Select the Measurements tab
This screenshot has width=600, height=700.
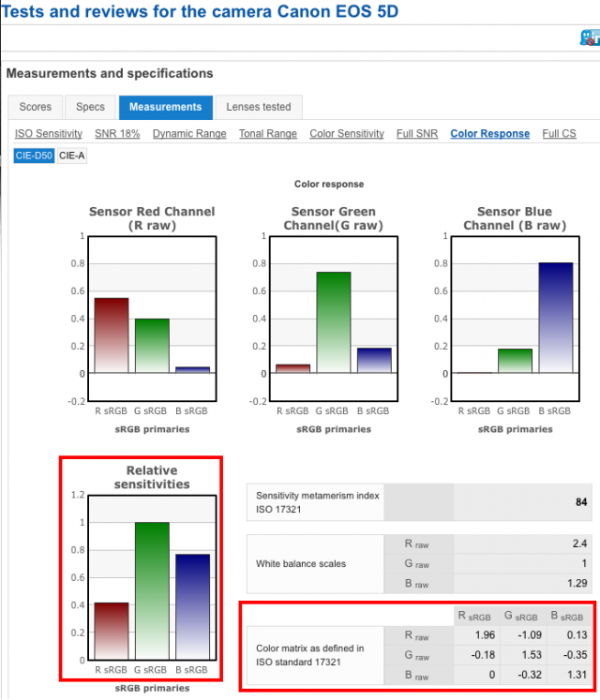coord(165,107)
